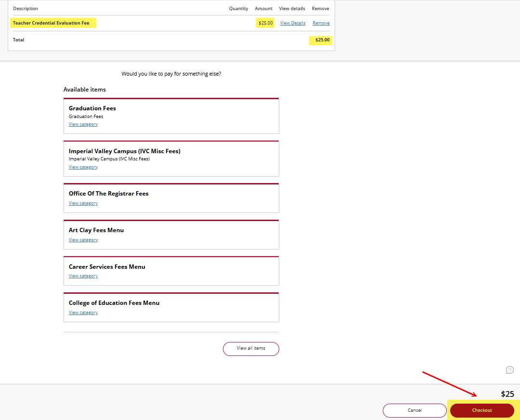520x420 pixels.
Task: View category under Graduation Fees
Action: coord(83,124)
